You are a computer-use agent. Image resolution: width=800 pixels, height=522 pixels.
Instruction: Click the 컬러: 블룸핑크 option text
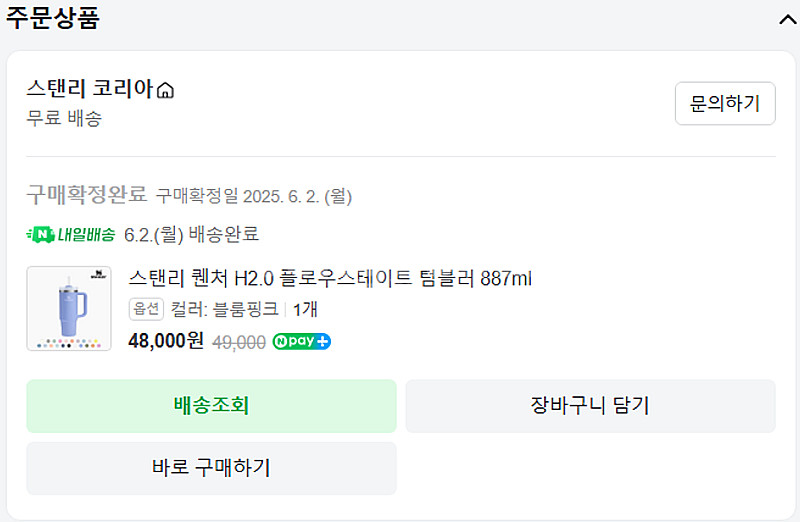(224, 309)
